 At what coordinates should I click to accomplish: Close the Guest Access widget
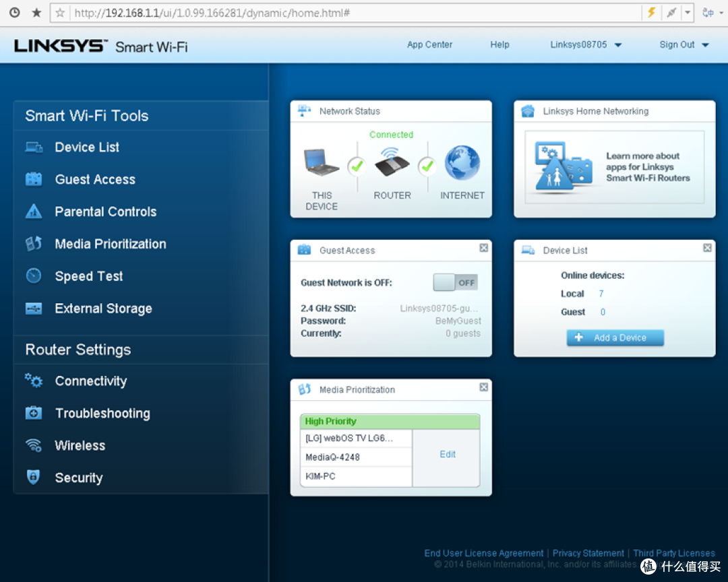click(484, 248)
